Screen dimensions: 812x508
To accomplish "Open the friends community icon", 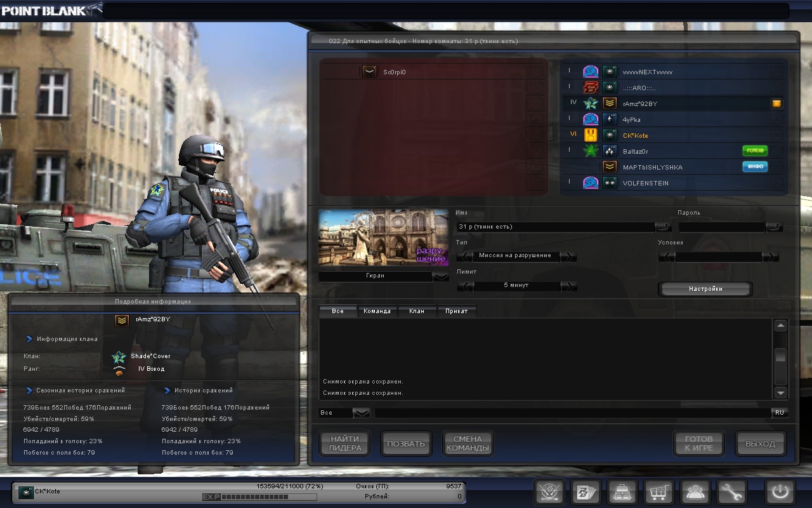I will (695, 492).
